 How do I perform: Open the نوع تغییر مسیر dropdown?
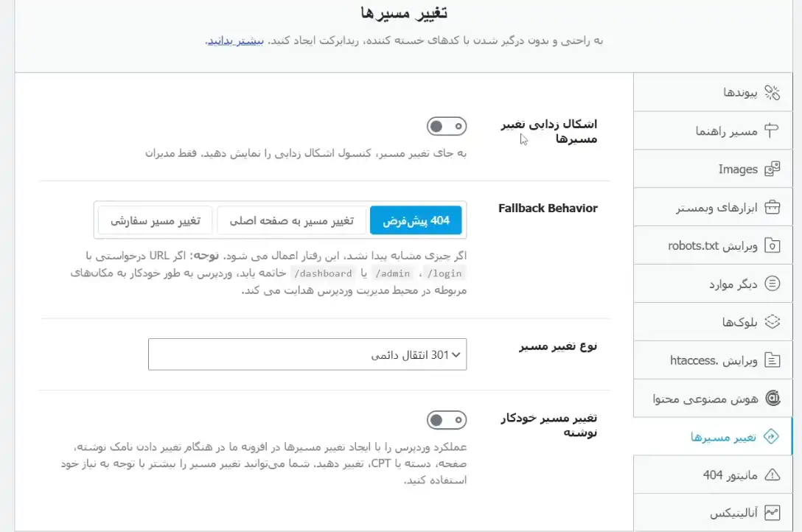[x=307, y=354]
